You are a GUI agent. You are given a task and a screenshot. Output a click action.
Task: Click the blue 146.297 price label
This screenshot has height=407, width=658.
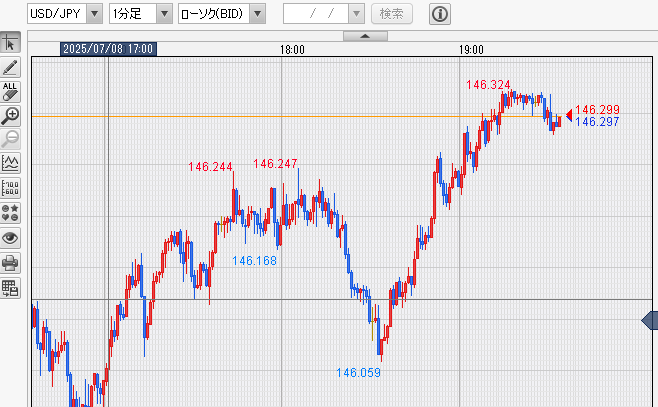pyautogui.click(x=597, y=122)
